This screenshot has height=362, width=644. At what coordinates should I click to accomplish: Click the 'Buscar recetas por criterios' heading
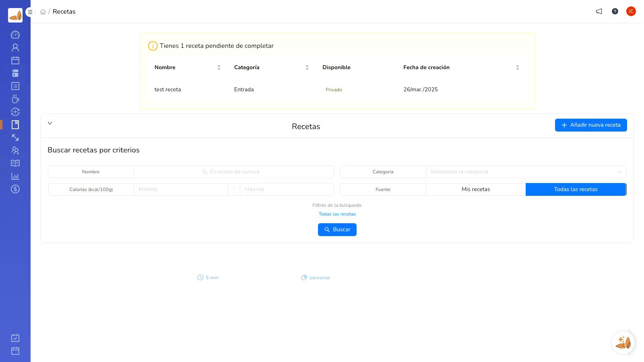tap(93, 150)
